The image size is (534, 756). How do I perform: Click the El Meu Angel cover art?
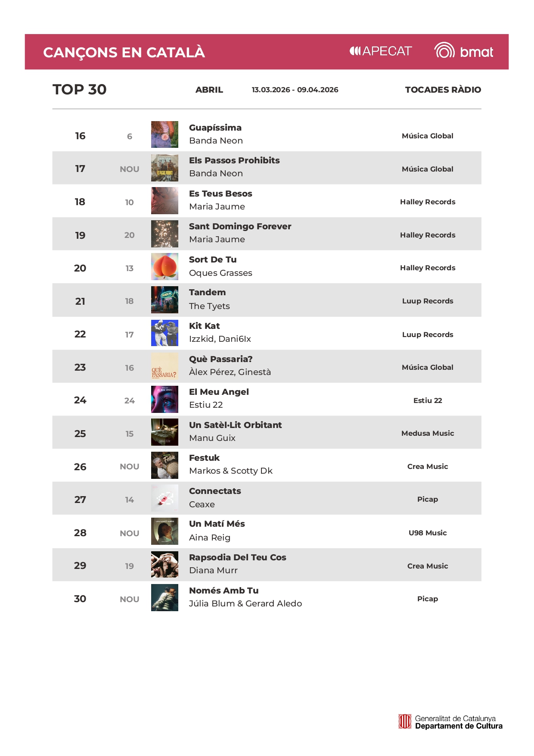(165, 400)
